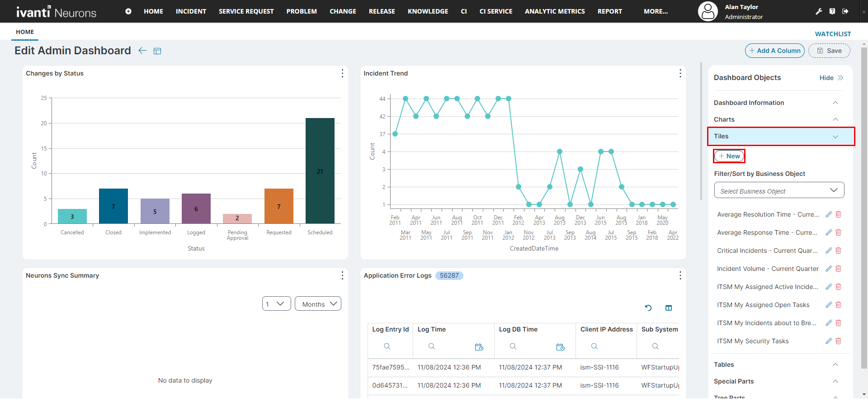Open the Months period dropdown
868x412 pixels.
click(318, 304)
